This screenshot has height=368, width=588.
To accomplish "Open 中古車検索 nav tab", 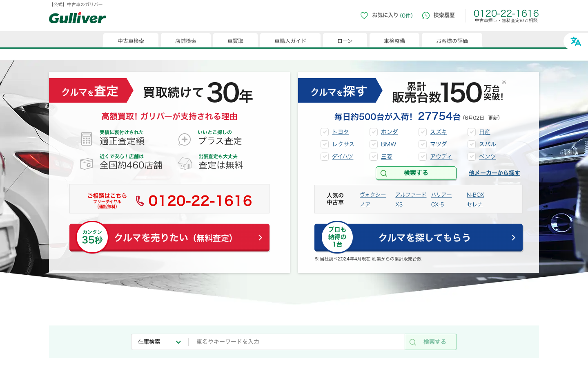I will [x=131, y=41].
